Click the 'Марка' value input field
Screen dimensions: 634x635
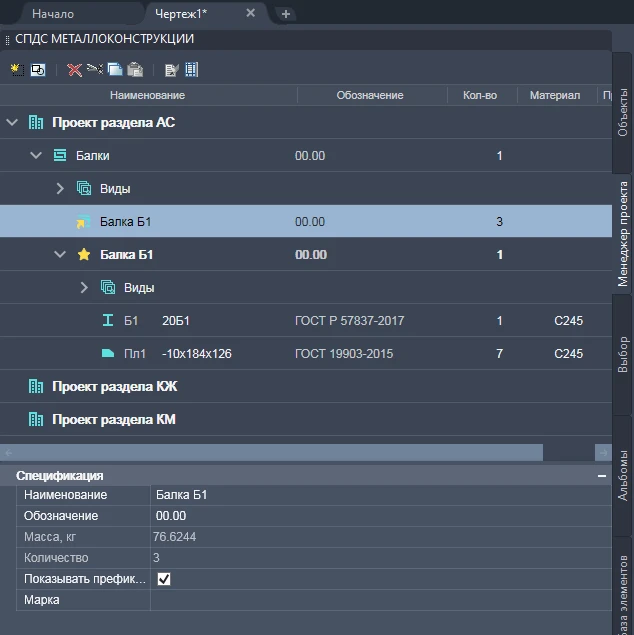pos(380,600)
